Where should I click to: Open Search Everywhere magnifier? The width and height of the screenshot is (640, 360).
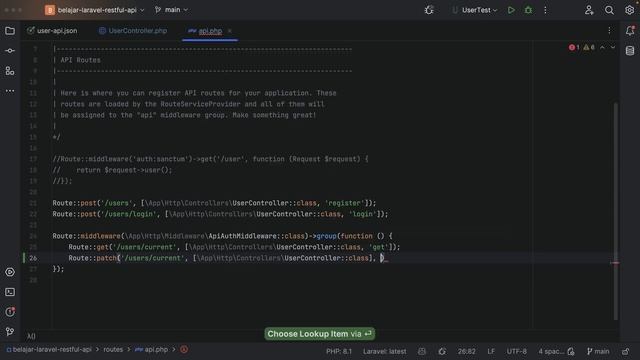pos(609,10)
